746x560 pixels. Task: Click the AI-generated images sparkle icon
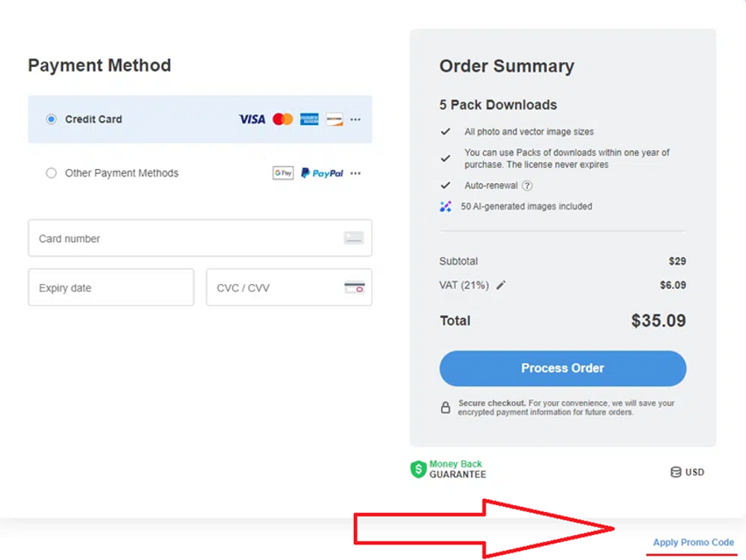click(x=446, y=206)
